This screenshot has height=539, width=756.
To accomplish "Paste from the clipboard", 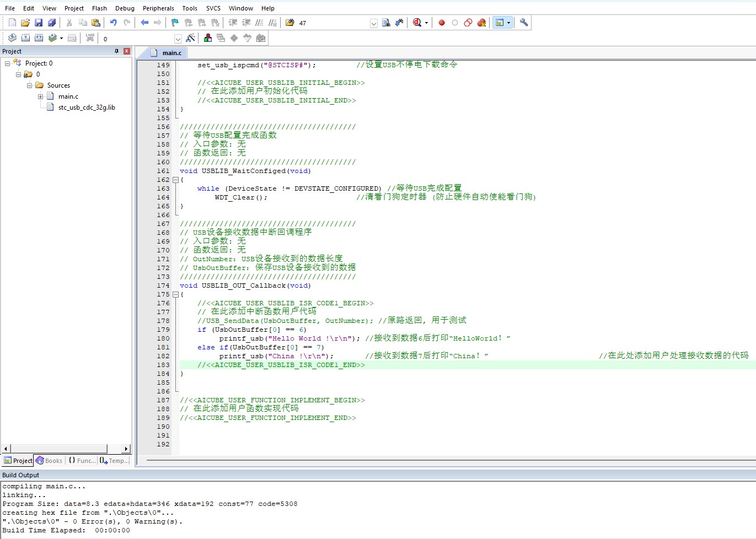I will 96,23.
